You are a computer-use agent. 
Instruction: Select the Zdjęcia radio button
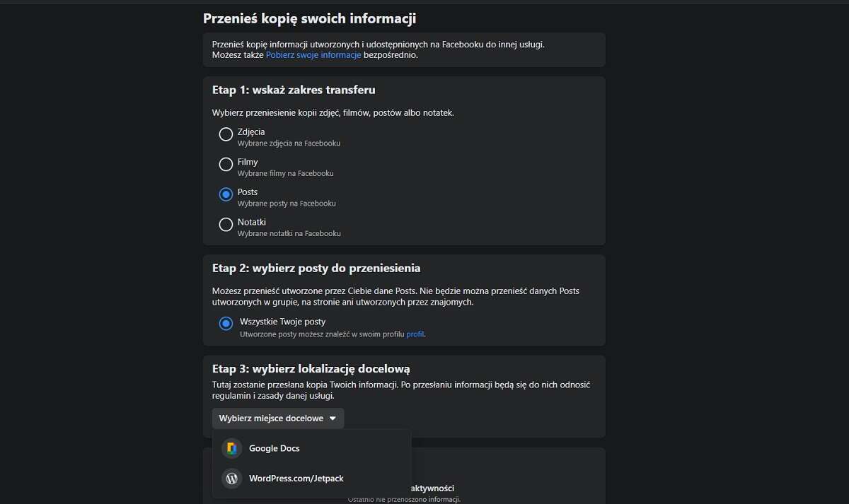226,134
